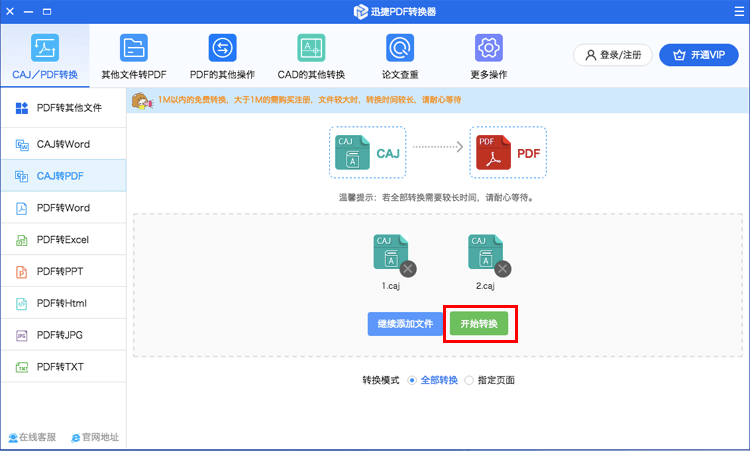
Task: Click the 开通VIP button
Action: 699,55
